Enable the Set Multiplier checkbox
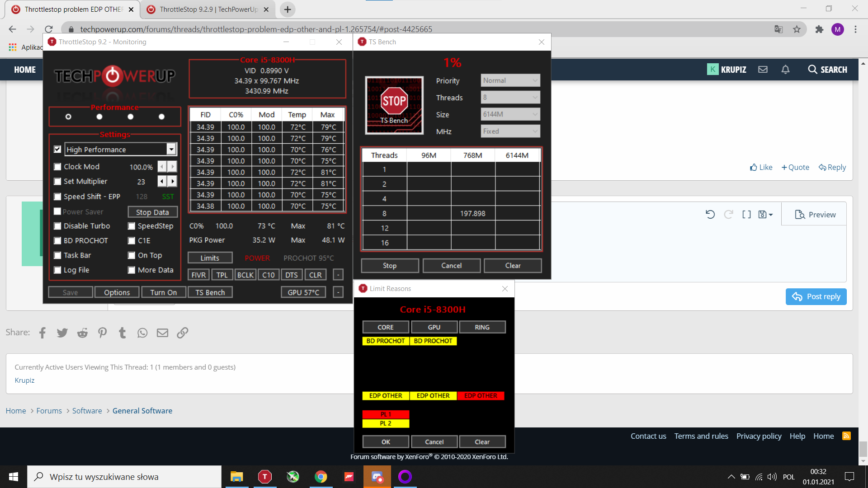 coord(57,181)
